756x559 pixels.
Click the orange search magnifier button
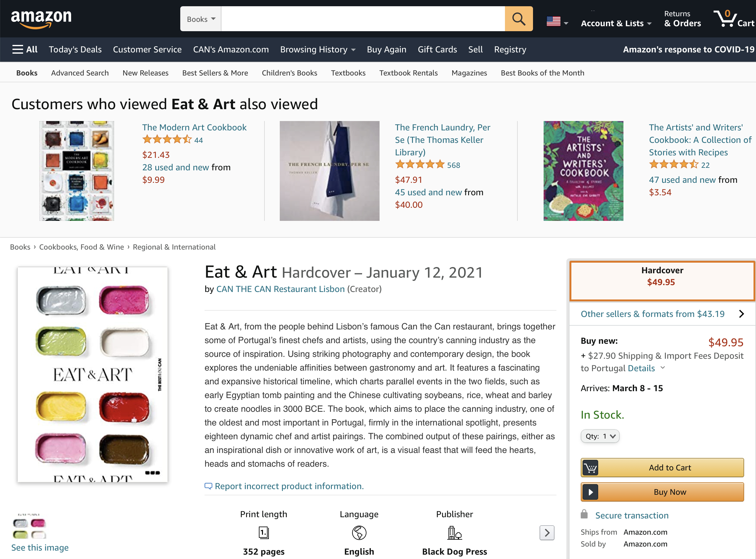coord(519,19)
